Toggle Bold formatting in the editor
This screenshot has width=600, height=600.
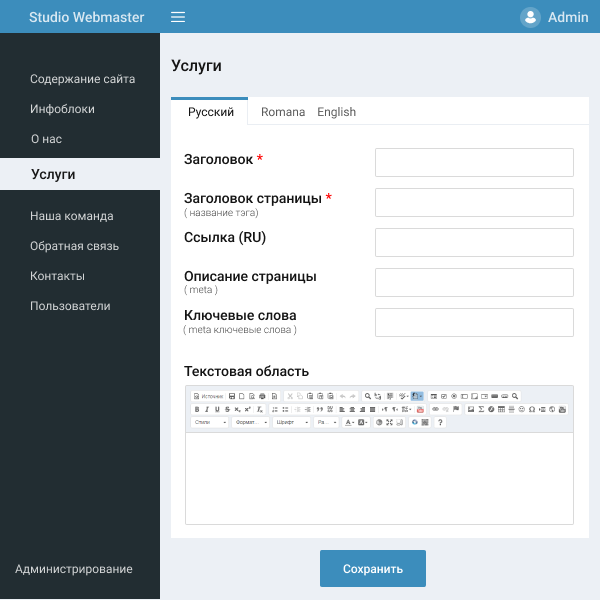tap(196, 409)
